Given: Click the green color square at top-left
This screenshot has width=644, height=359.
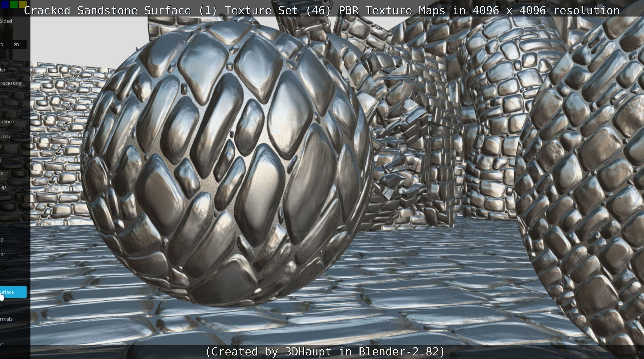Looking at the screenshot, I should 14,4.
